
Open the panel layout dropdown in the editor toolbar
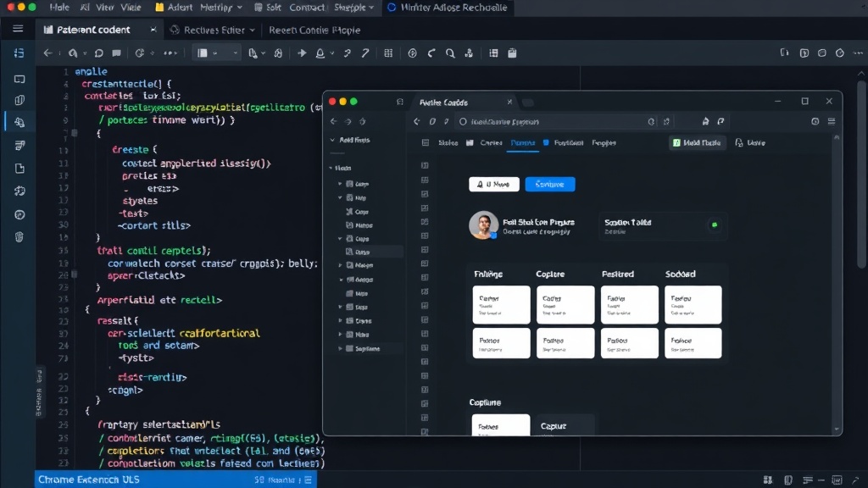click(216, 53)
